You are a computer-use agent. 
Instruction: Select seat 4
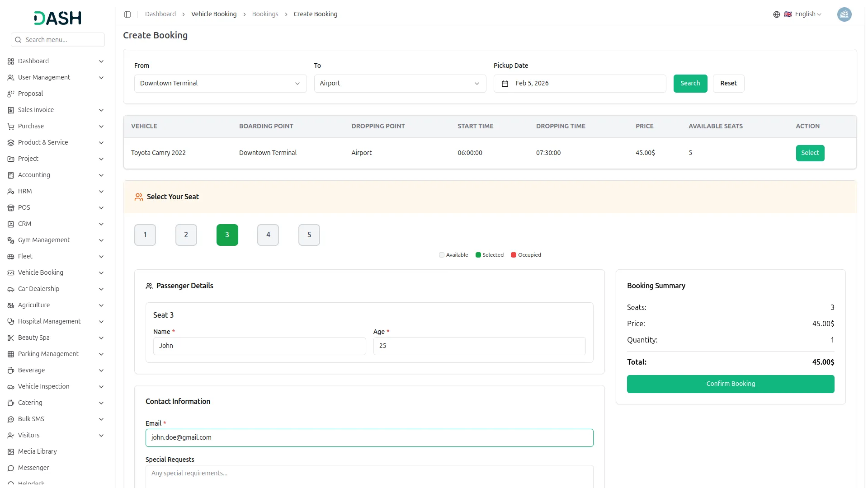(x=268, y=235)
